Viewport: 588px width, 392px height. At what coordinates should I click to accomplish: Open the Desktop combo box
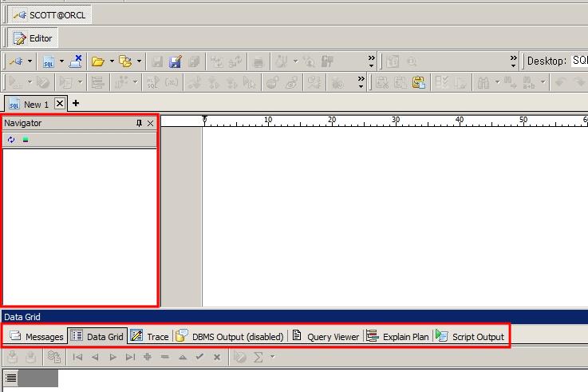(x=579, y=61)
